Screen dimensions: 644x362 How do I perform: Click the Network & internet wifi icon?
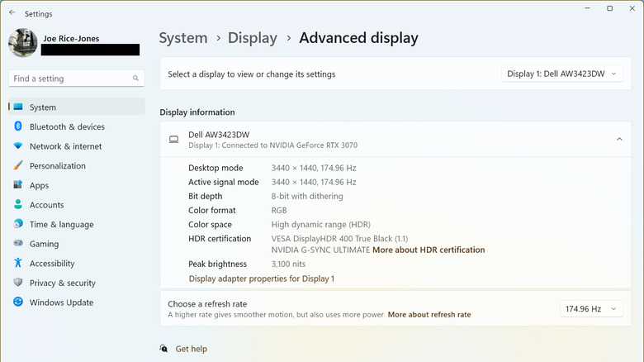pyautogui.click(x=17, y=146)
